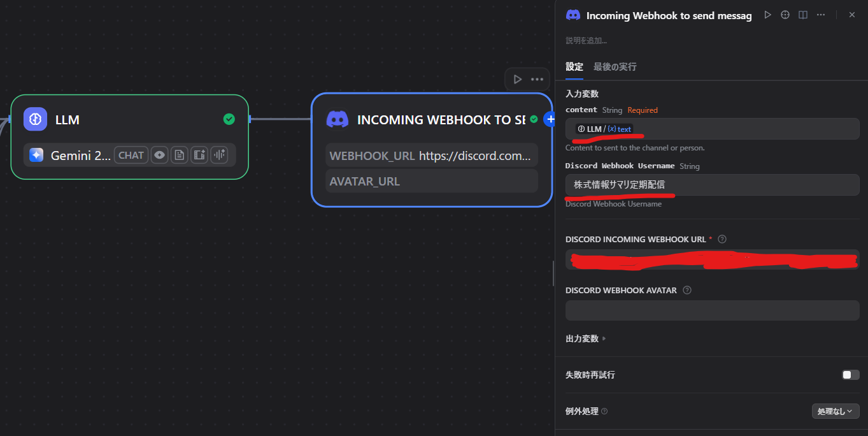Click hint text Content to sent to the channel
Screen dimensions: 868x436
[635, 148]
